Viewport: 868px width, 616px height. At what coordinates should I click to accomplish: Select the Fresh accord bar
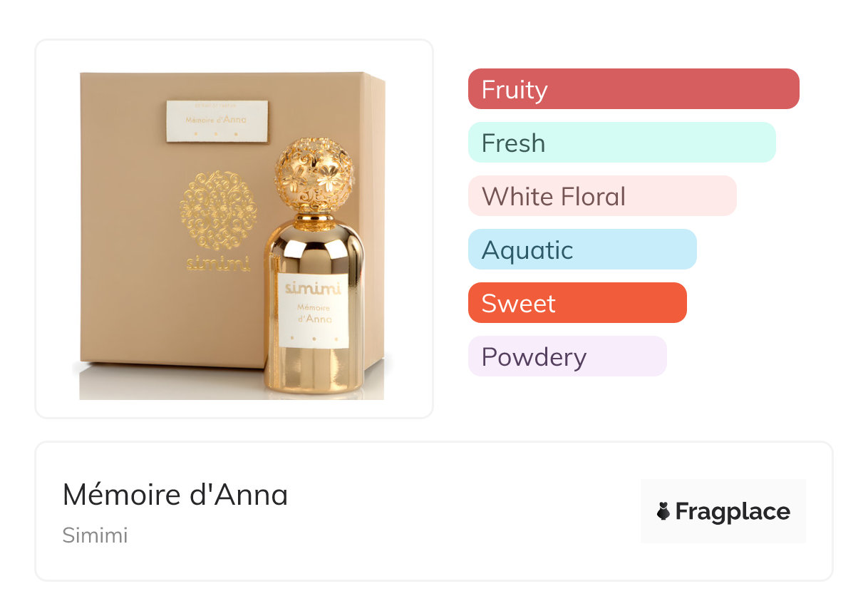[x=621, y=143]
